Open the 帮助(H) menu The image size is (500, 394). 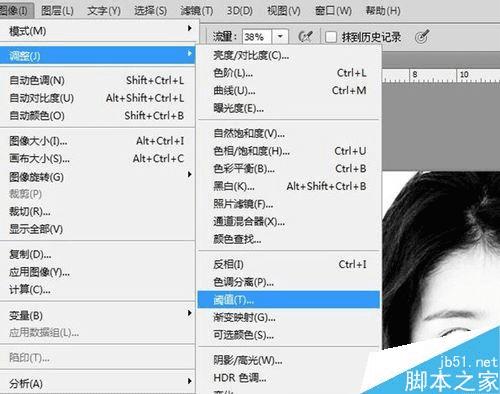click(x=383, y=11)
